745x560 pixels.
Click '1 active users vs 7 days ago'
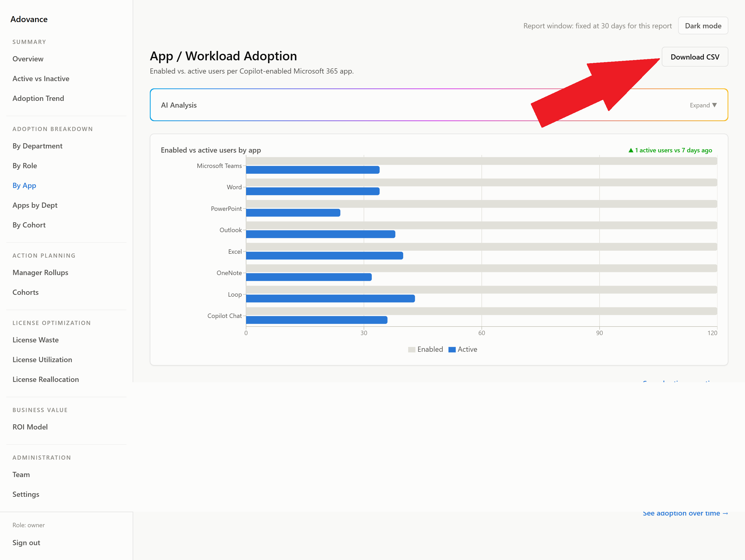click(x=673, y=151)
